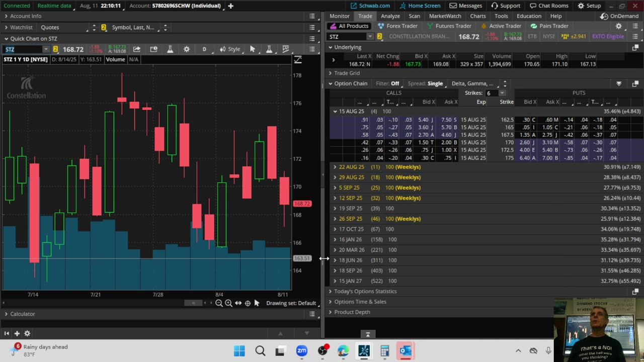Open the Calculator gadget list menu icon
The height and width of the screenshot is (362, 644).
point(312,314)
